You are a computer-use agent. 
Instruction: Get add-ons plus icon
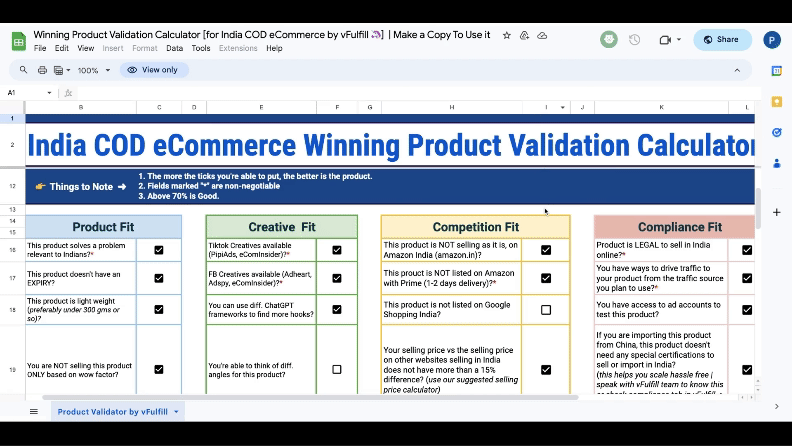point(777,212)
